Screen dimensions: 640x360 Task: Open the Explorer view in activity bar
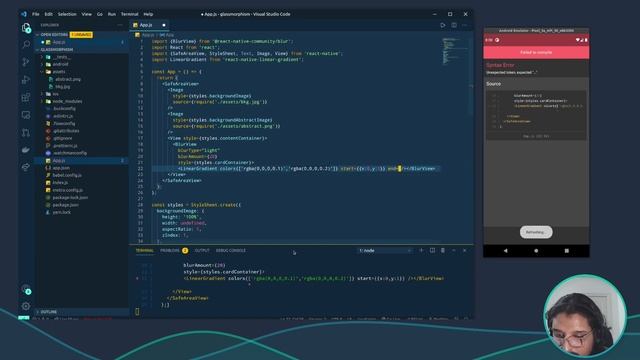(x=26, y=27)
